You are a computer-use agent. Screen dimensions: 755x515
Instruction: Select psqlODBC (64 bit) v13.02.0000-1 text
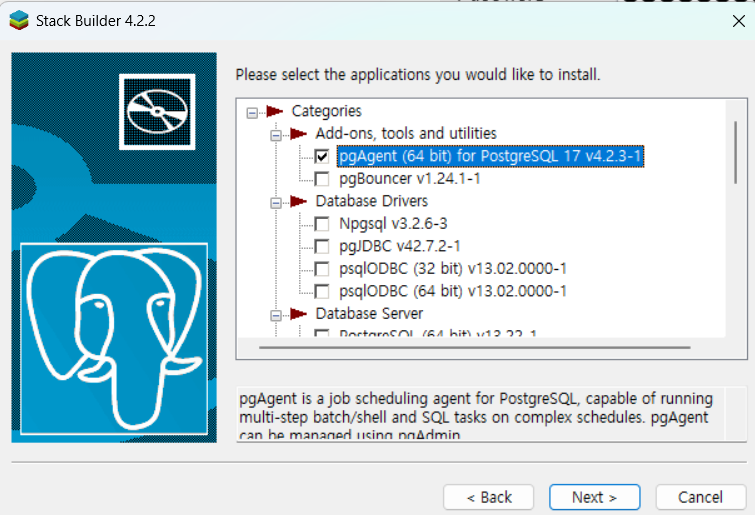(x=453, y=291)
